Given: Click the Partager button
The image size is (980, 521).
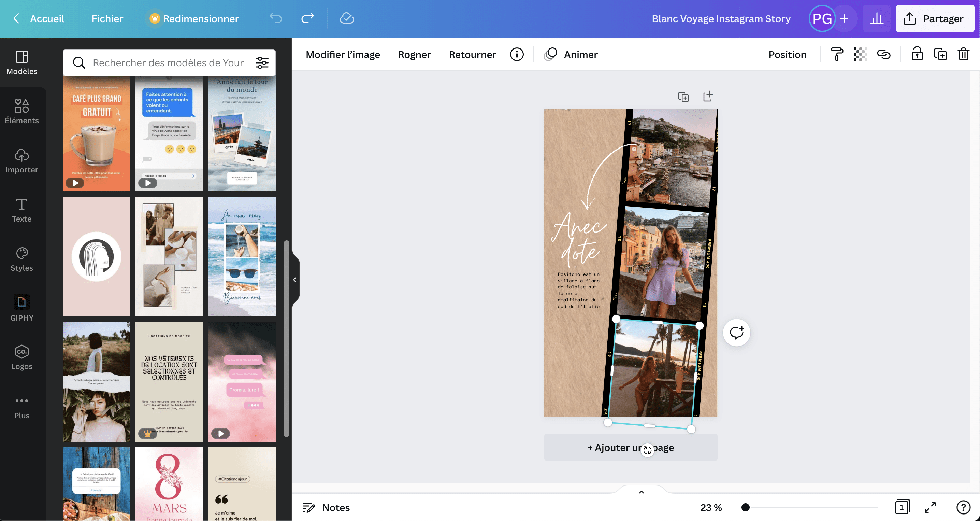Looking at the screenshot, I should (935, 18).
